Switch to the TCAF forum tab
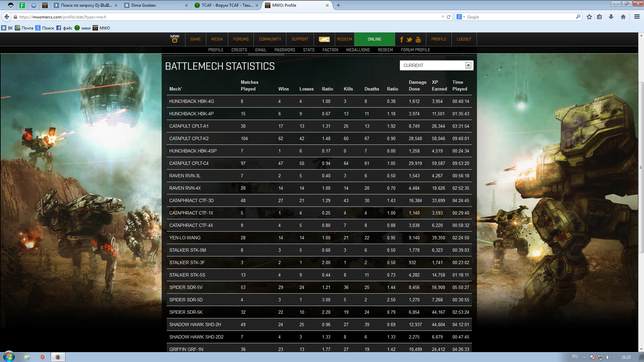 (227, 5)
